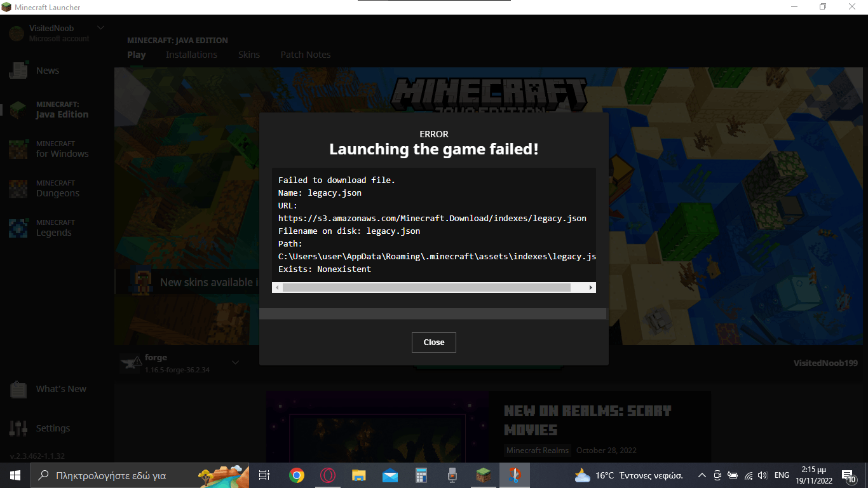Click the VisitedNoob199 player name
Viewport: 868px width, 488px height.
point(825,363)
